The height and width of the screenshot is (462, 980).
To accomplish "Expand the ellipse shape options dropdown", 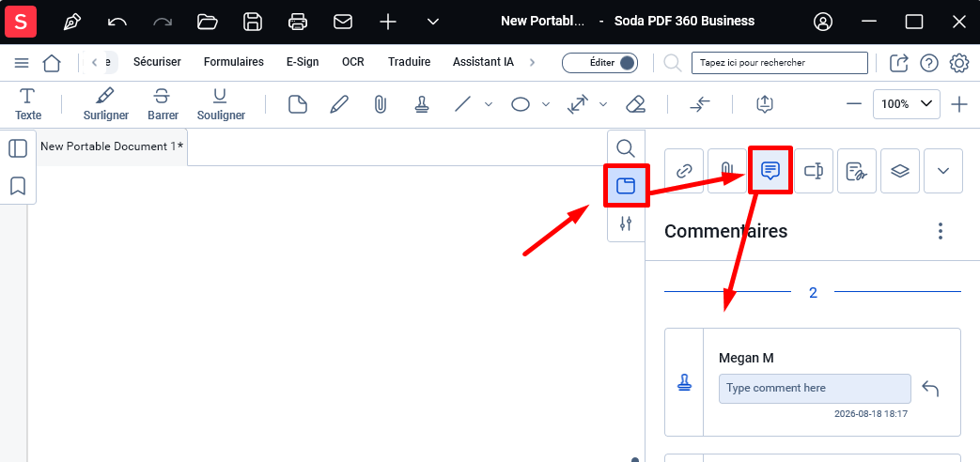I will point(546,104).
